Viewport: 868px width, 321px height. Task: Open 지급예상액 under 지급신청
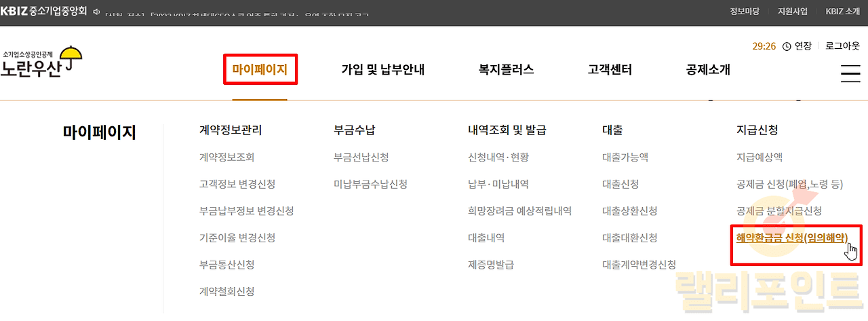point(759,157)
